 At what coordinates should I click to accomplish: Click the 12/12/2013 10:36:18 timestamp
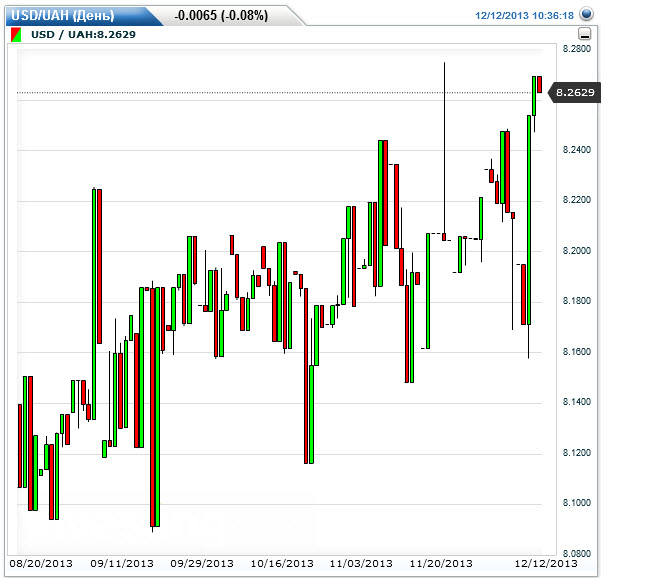(524, 16)
